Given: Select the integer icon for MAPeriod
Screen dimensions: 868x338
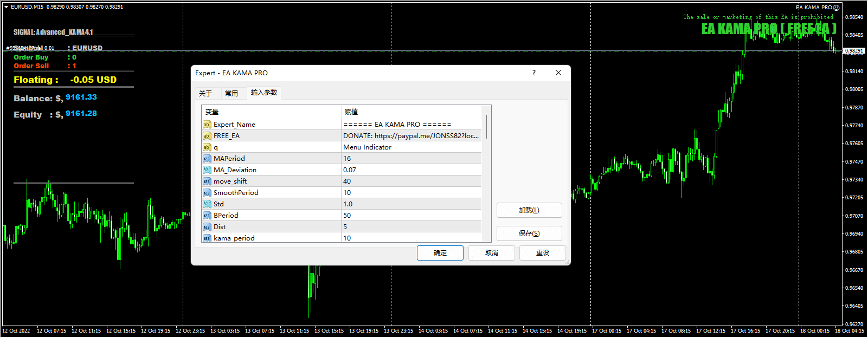Looking at the screenshot, I should [x=207, y=159].
